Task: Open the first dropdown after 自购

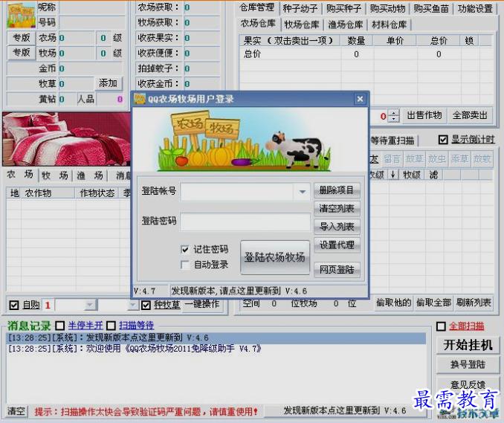Action: coord(91,304)
